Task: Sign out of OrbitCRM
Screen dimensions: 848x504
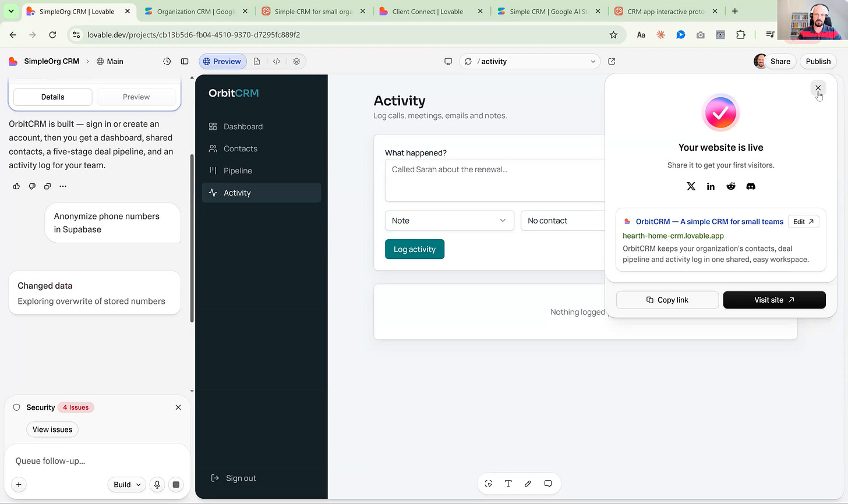Action: 234,478
